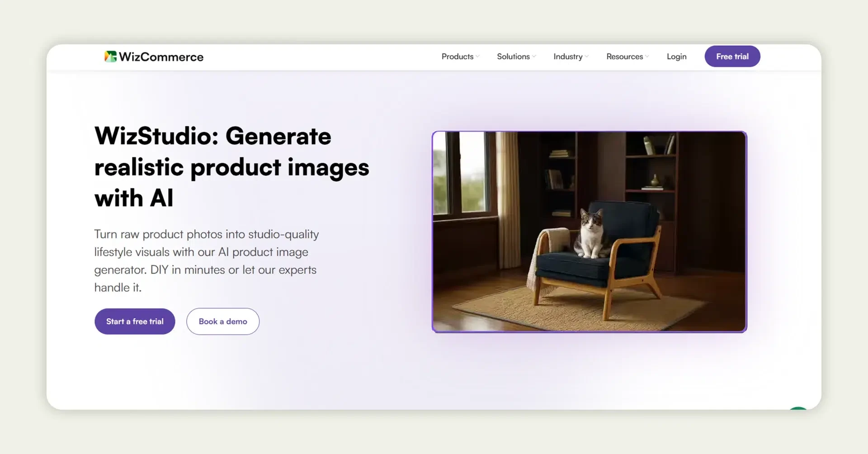
Task: Expand the Resources dropdown chevron
Action: (647, 57)
